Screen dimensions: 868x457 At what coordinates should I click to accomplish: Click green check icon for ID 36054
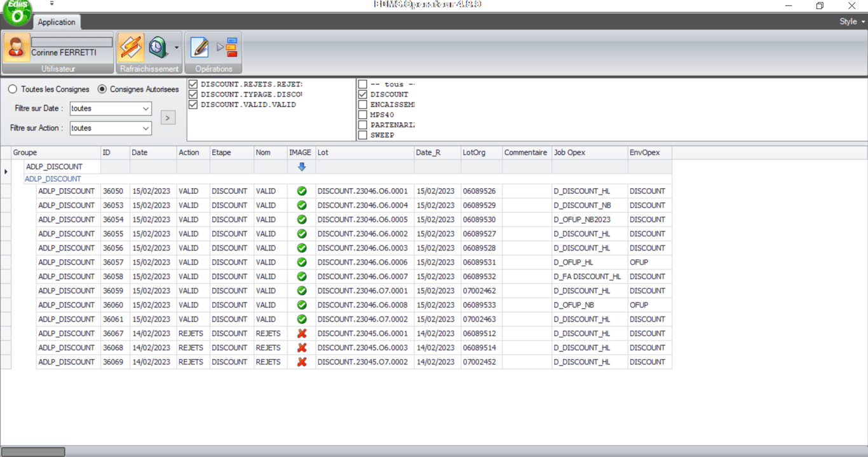coord(302,219)
